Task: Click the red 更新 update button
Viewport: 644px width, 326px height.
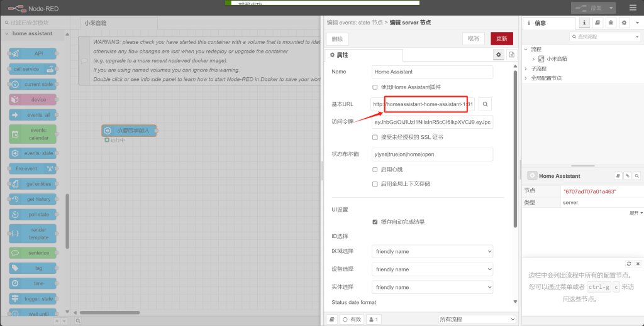Action: pos(501,38)
